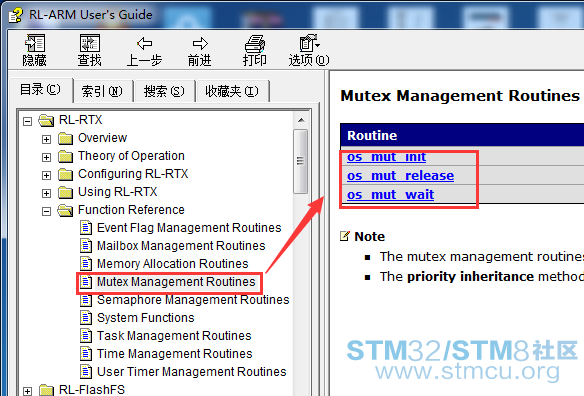Open the os_mut_wait link

390,194
